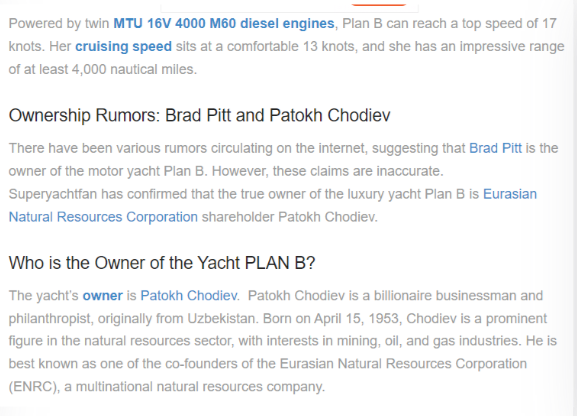Click the '(ENRC)' abbreviation text
The image size is (577, 416).
34,387
